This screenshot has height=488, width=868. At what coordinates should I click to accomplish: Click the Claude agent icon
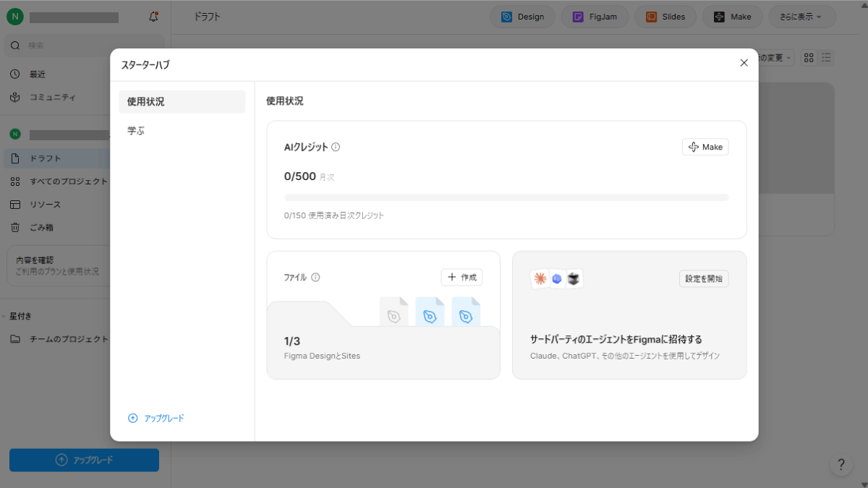click(540, 278)
